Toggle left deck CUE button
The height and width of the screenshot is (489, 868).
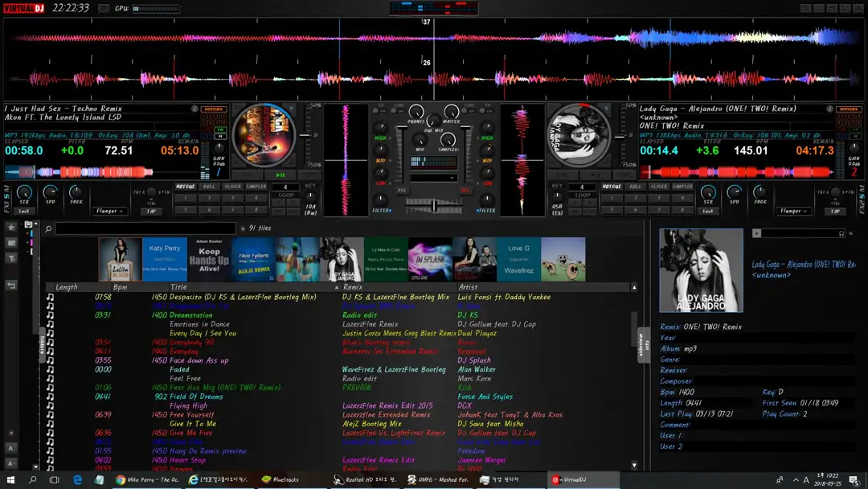(x=248, y=175)
